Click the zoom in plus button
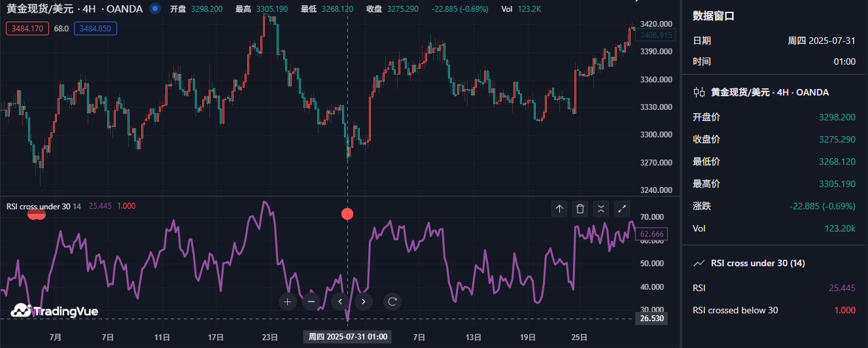The width and height of the screenshot is (868, 348). tap(287, 302)
